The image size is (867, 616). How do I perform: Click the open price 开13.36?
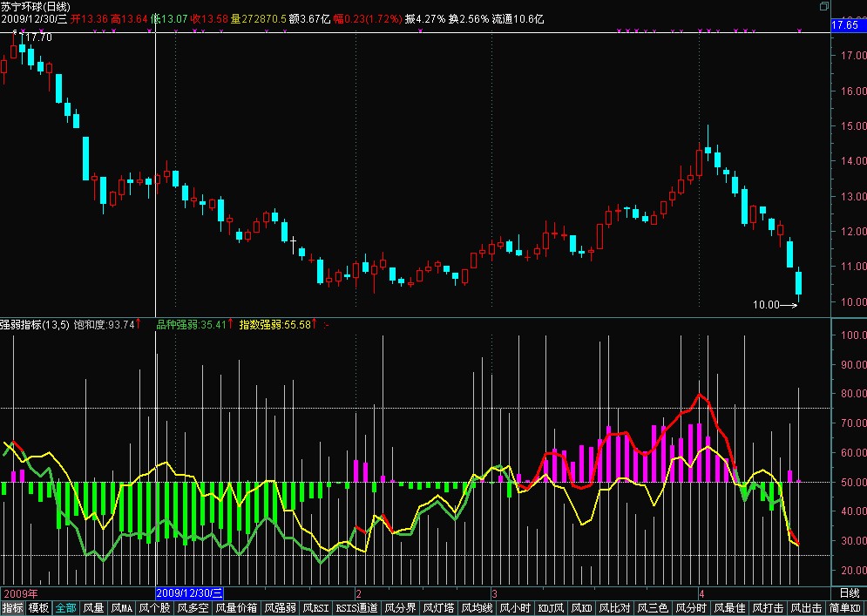(x=89, y=19)
